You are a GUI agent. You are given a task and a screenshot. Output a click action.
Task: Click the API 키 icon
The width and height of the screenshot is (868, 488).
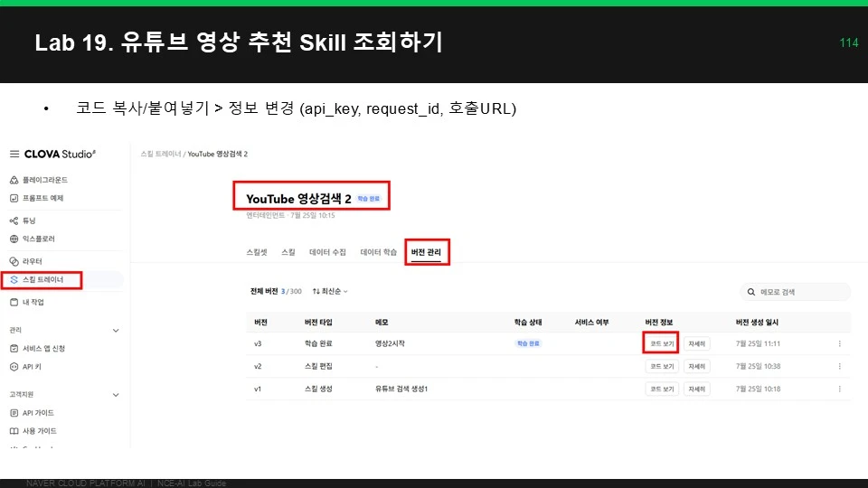[x=14, y=367]
